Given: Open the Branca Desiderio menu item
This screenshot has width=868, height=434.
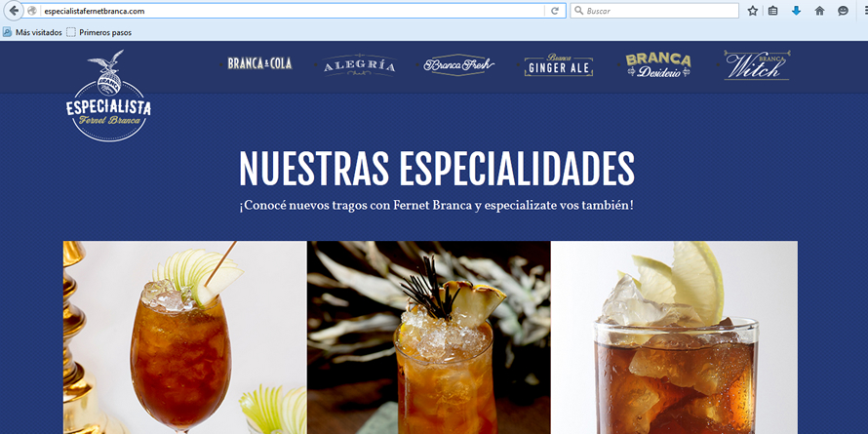Looking at the screenshot, I should click(658, 64).
